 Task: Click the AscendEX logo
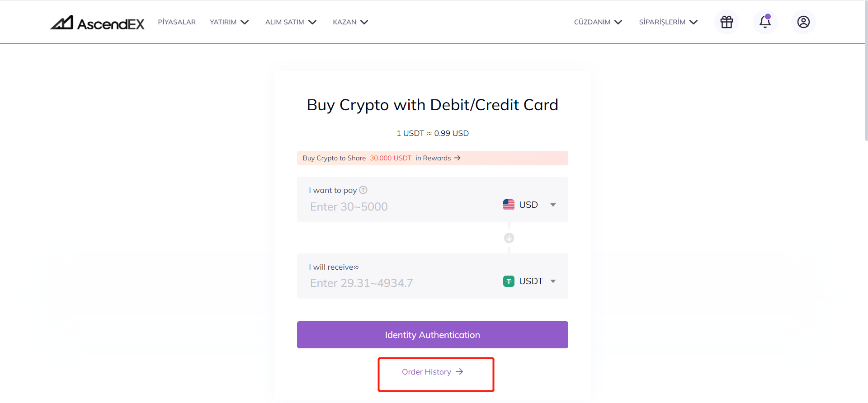[97, 23]
